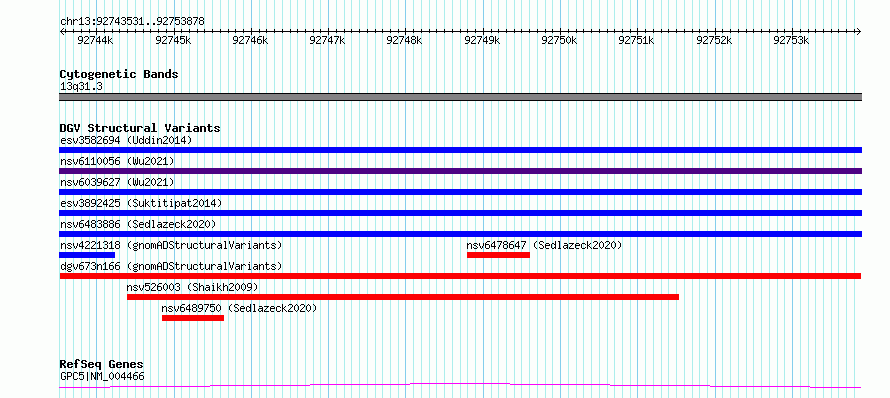Select the blue bar under nsv6483886
890x398 pixels.
[460, 234]
